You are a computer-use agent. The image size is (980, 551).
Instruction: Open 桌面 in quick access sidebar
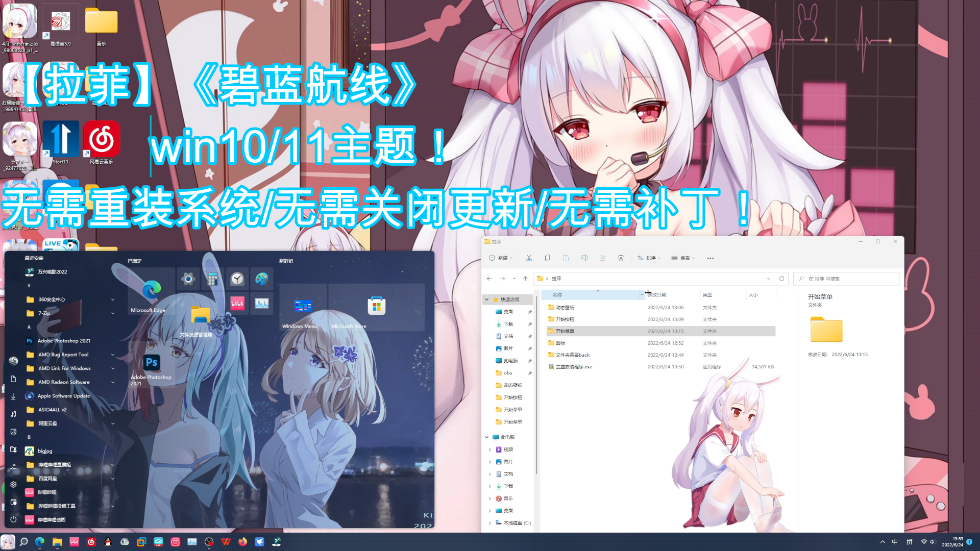pos(508,312)
